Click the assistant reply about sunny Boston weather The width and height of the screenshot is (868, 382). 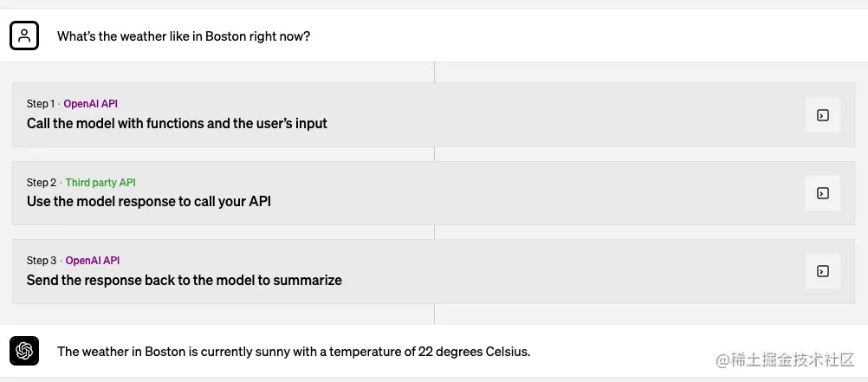pyautogui.click(x=293, y=352)
